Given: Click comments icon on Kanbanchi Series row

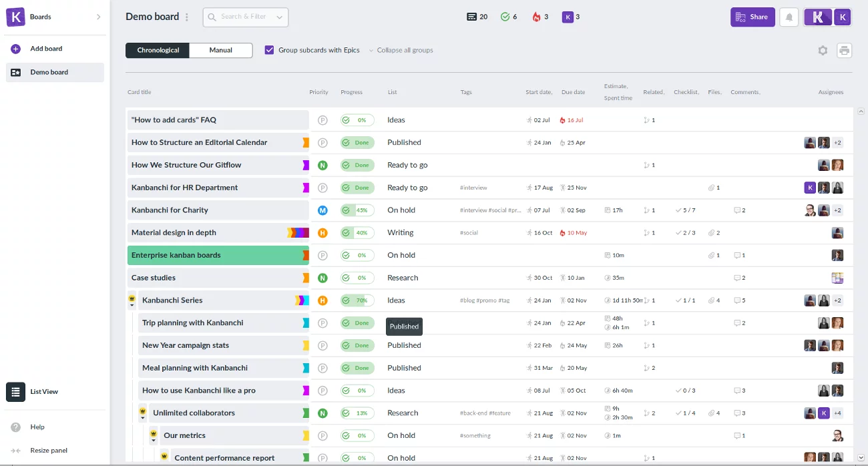Looking at the screenshot, I should [737, 300].
